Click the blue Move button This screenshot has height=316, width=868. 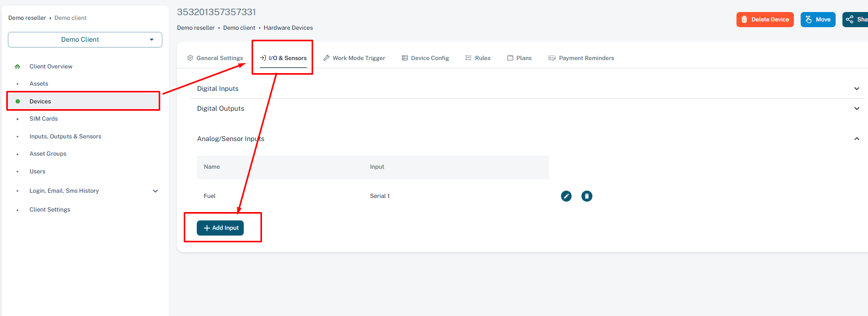(817, 19)
